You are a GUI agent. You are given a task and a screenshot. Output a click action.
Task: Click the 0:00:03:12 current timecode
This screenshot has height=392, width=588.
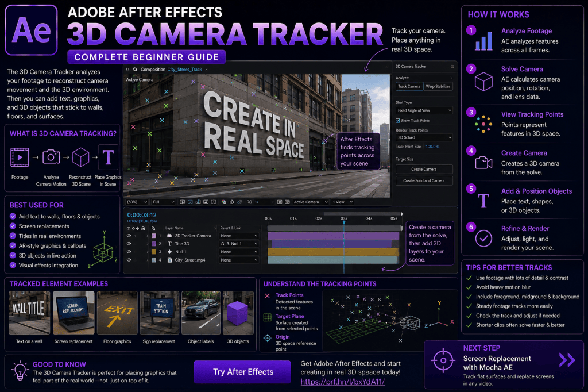[x=142, y=215]
